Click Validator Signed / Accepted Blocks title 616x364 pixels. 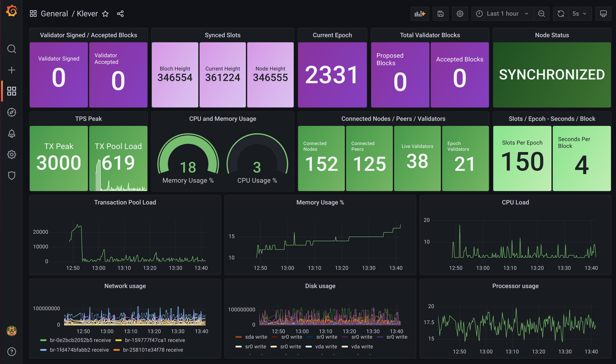(x=88, y=35)
